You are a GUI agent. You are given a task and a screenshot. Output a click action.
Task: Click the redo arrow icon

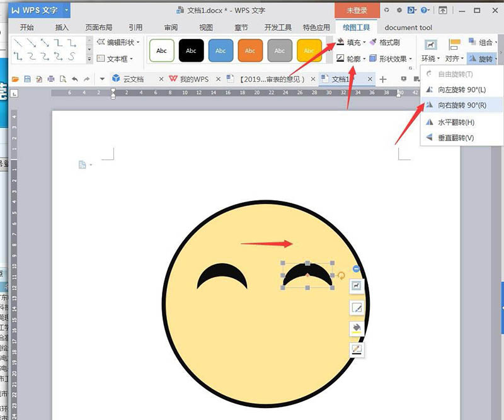pos(87,79)
